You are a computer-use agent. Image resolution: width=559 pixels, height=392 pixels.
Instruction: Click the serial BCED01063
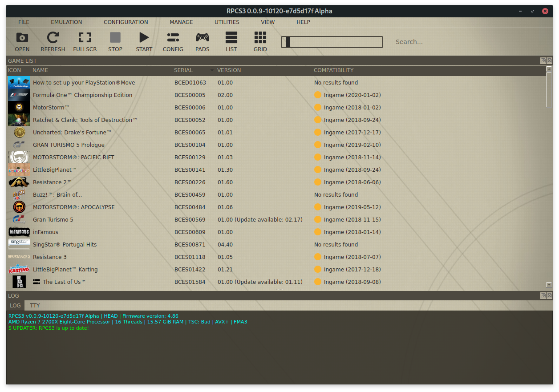[x=190, y=83]
